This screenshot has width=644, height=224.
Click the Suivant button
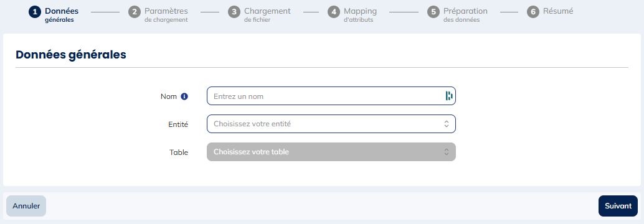[618, 206]
